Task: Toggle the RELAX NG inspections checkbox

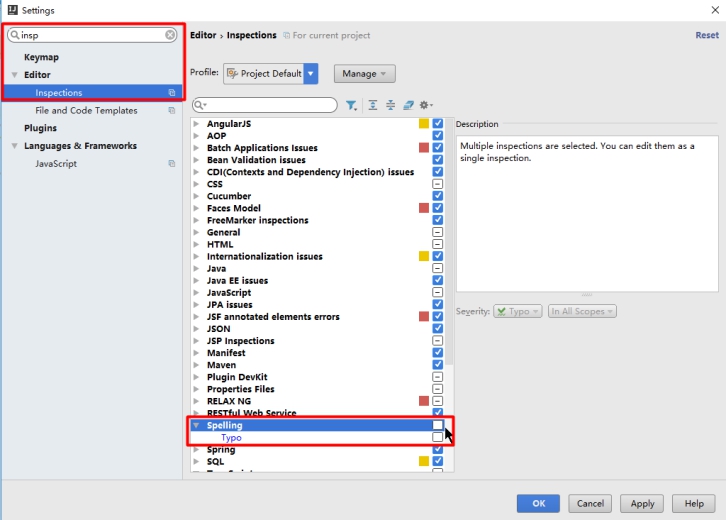Action: (438, 401)
